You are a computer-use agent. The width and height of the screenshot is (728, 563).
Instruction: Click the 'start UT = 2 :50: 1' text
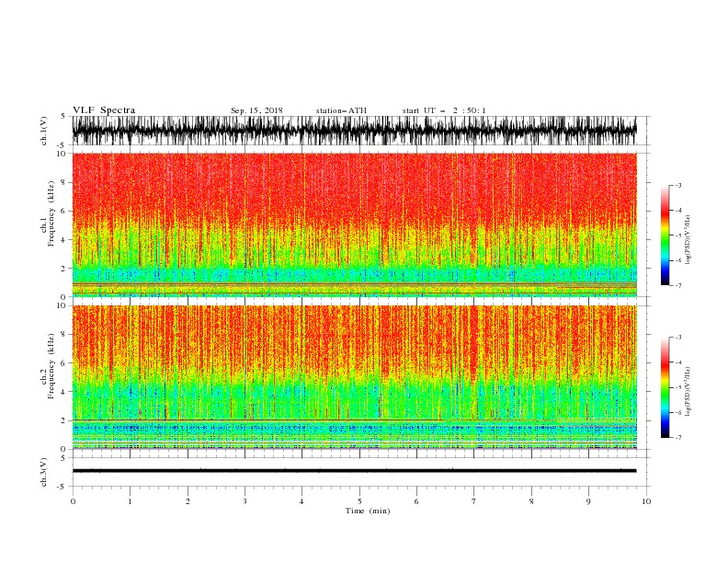(x=444, y=110)
